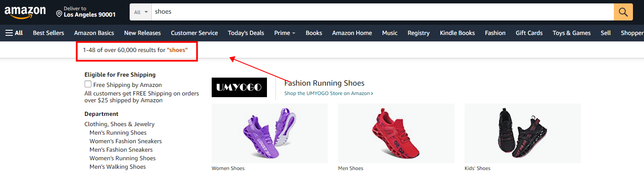Click the black Kids' Shoes image
This screenshot has width=644, height=173.
522,133
